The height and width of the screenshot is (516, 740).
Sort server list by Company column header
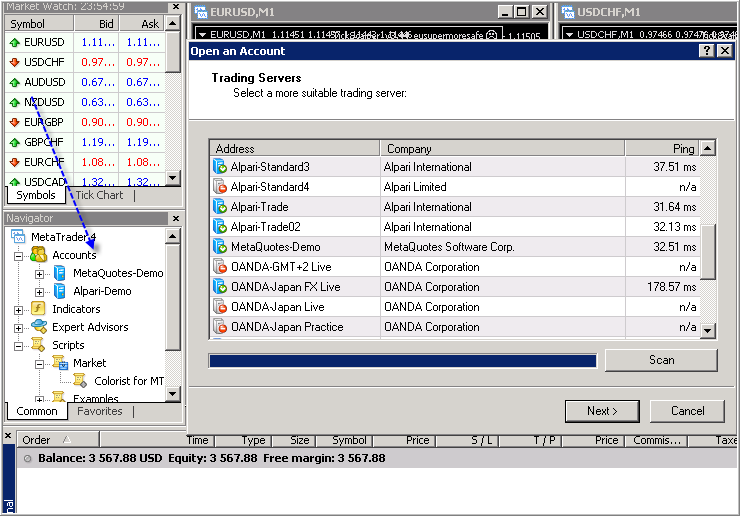[x=503, y=148]
